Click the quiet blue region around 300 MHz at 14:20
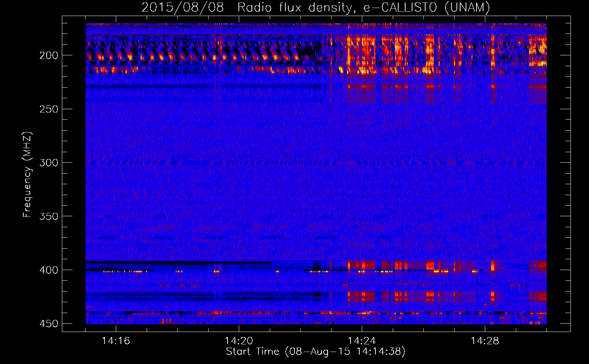This screenshot has height=364, width=589. [239, 163]
